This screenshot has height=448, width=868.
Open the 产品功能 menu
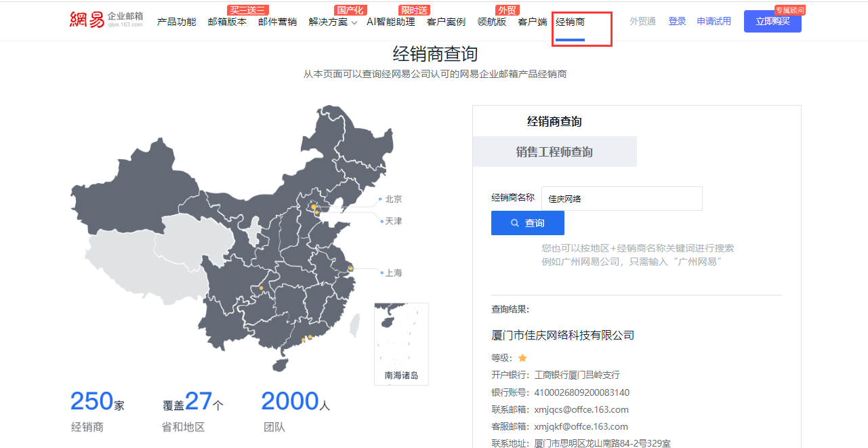pyautogui.click(x=176, y=22)
